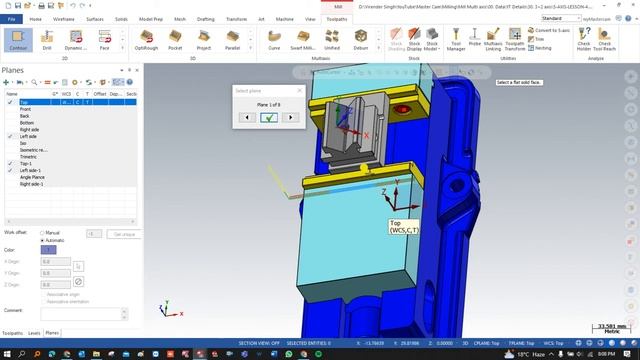Open dropdown next to create plane icon
This screenshot has height=360, width=640.
[x=11, y=82]
